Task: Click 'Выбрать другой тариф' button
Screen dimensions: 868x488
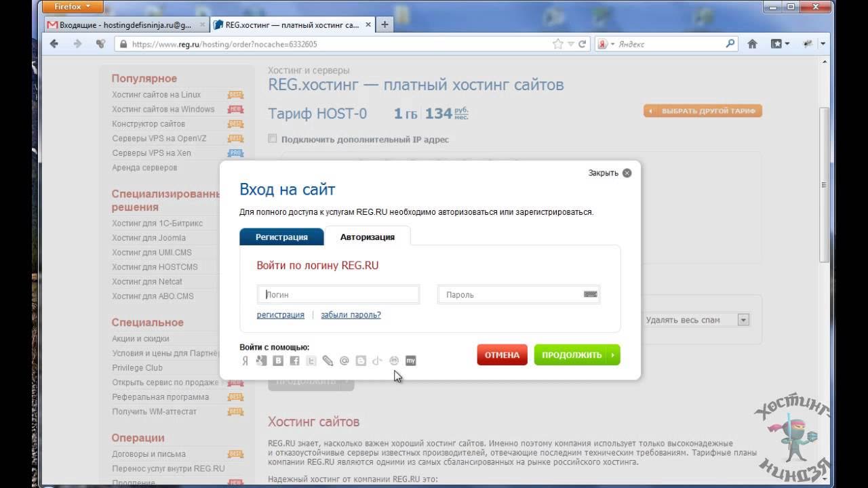Action: tap(703, 111)
